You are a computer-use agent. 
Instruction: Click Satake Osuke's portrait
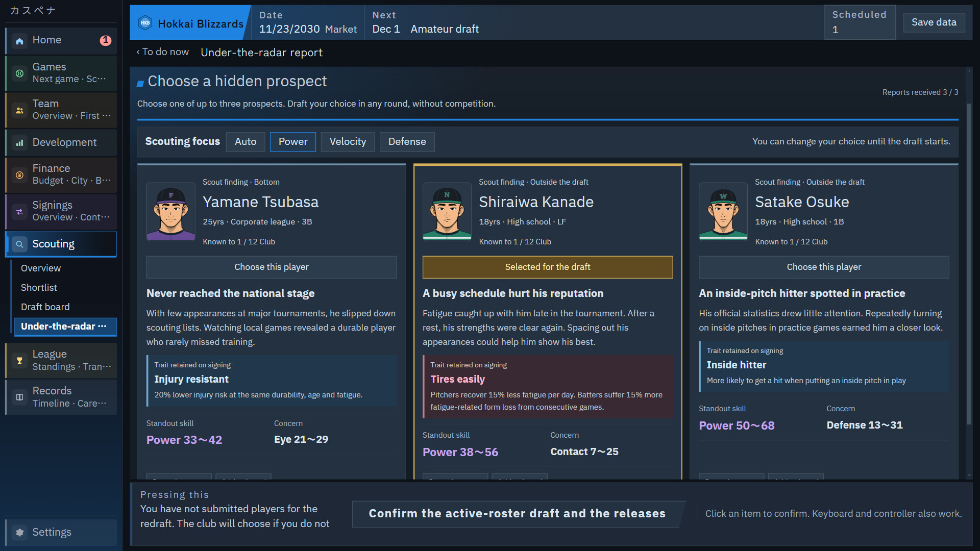723,212
